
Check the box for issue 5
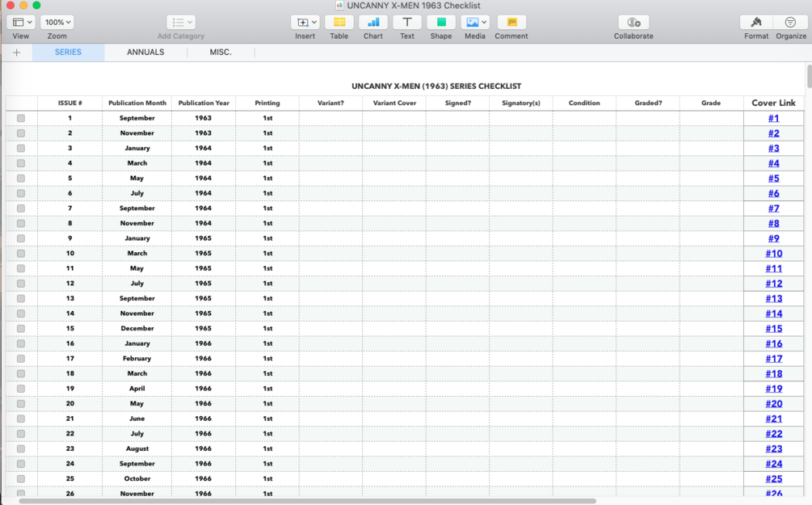click(x=21, y=179)
